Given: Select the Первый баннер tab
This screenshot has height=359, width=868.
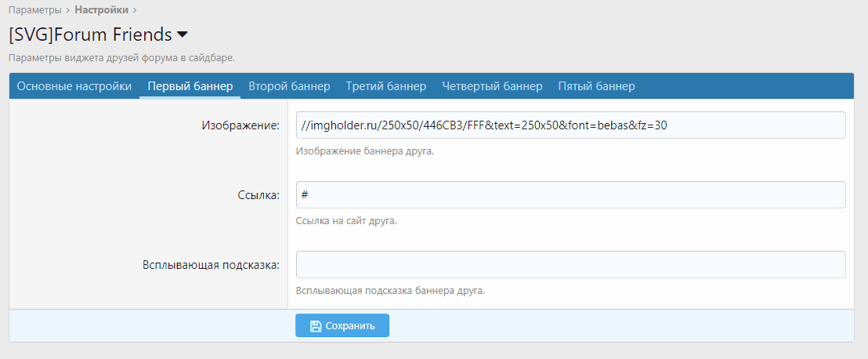Looking at the screenshot, I should 190,86.
